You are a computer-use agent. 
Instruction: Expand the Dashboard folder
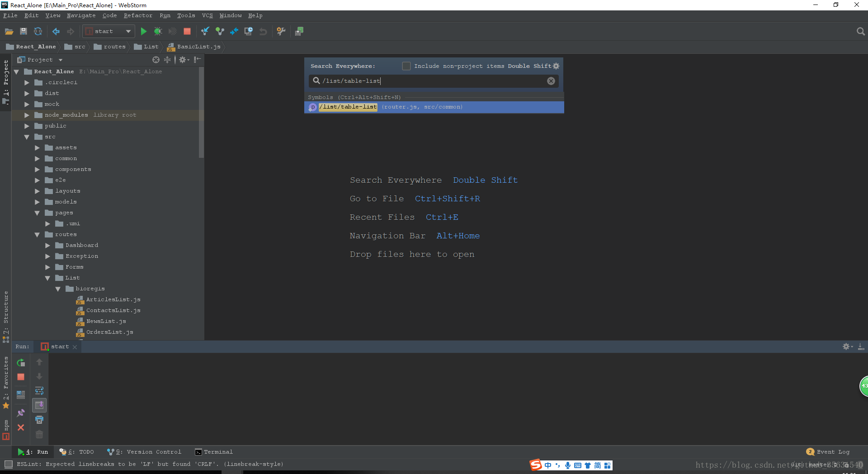pyautogui.click(x=47, y=245)
